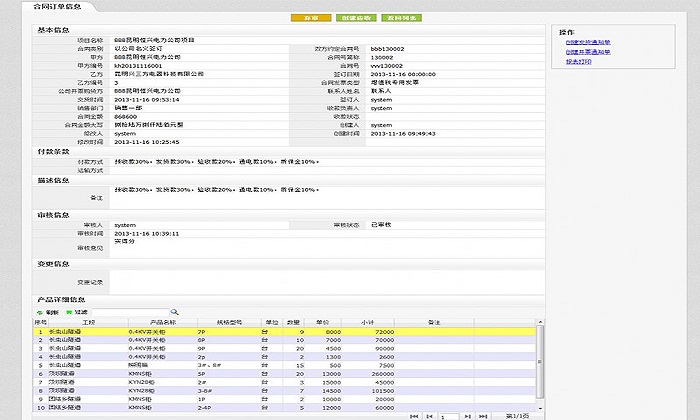Go to the next page of the product table
700x420 pixels.
click(467, 416)
